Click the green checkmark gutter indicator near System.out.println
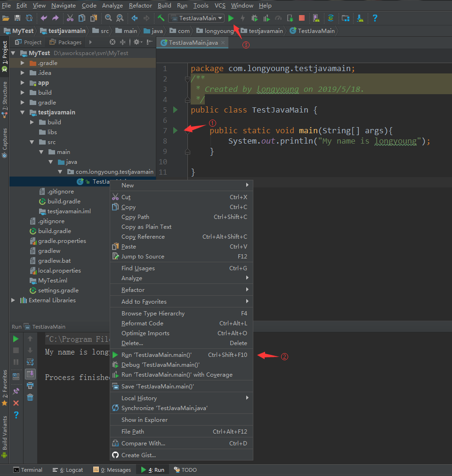The image size is (452, 476). 175,130
